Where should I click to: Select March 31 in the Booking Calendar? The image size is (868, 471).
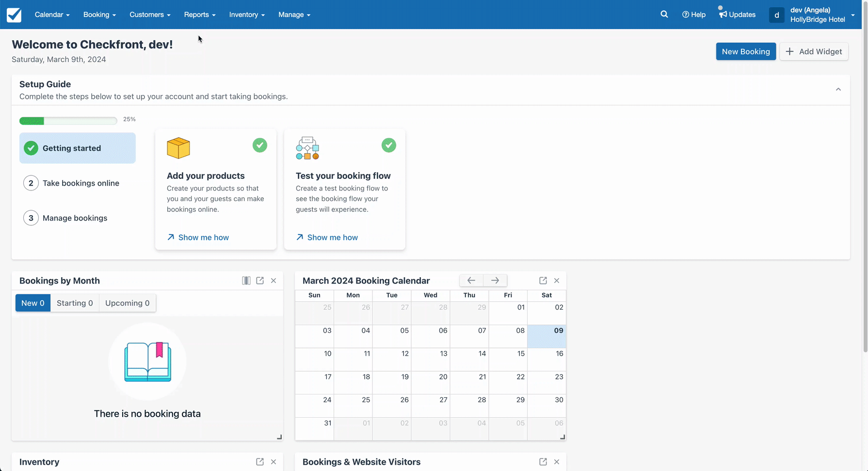[x=314, y=429]
